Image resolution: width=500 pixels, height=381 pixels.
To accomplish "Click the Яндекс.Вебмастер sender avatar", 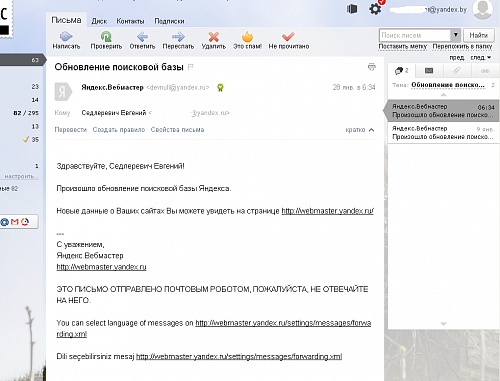I will point(63,91).
